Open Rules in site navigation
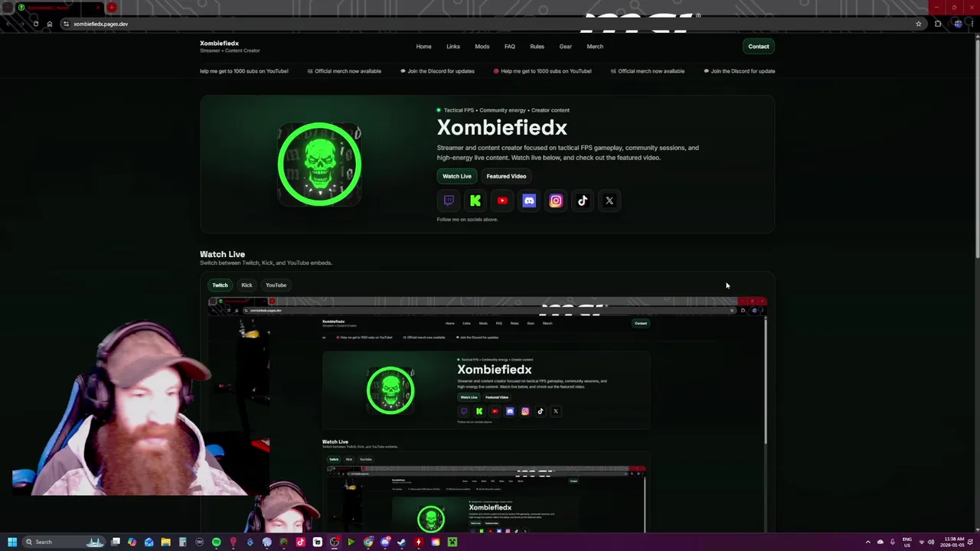This screenshot has width=980, height=551. pos(537,46)
